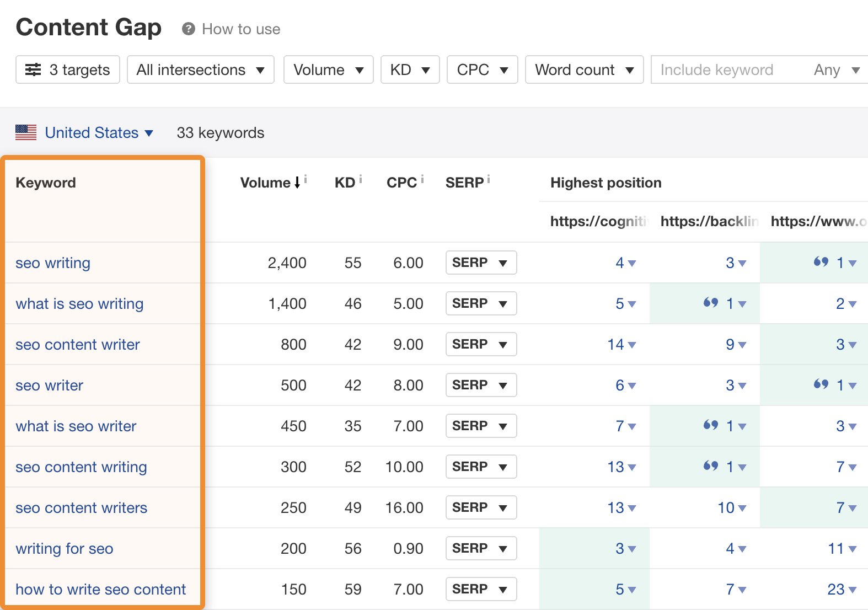Click the United States flag icon

pyautogui.click(x=26, y=132)
